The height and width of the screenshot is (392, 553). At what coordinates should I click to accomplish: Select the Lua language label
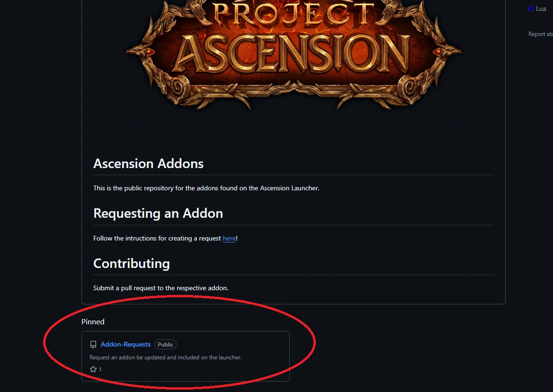(x=541, y=9)
